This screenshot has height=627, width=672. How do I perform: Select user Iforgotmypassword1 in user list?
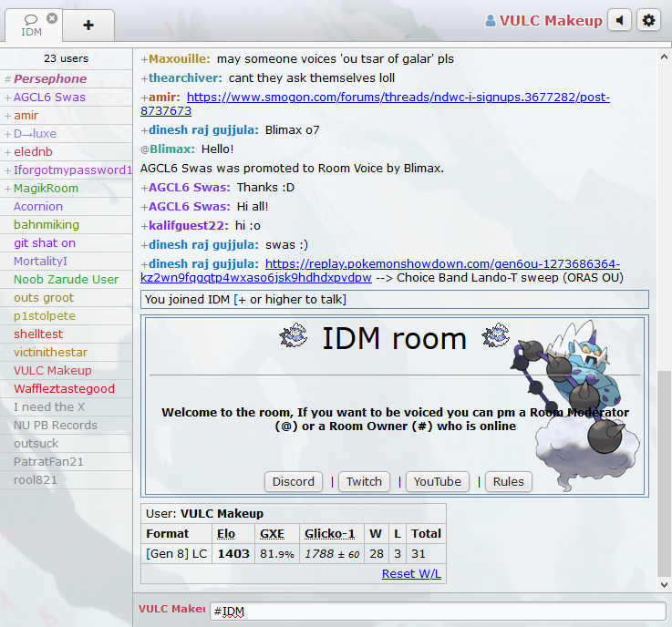66,170
